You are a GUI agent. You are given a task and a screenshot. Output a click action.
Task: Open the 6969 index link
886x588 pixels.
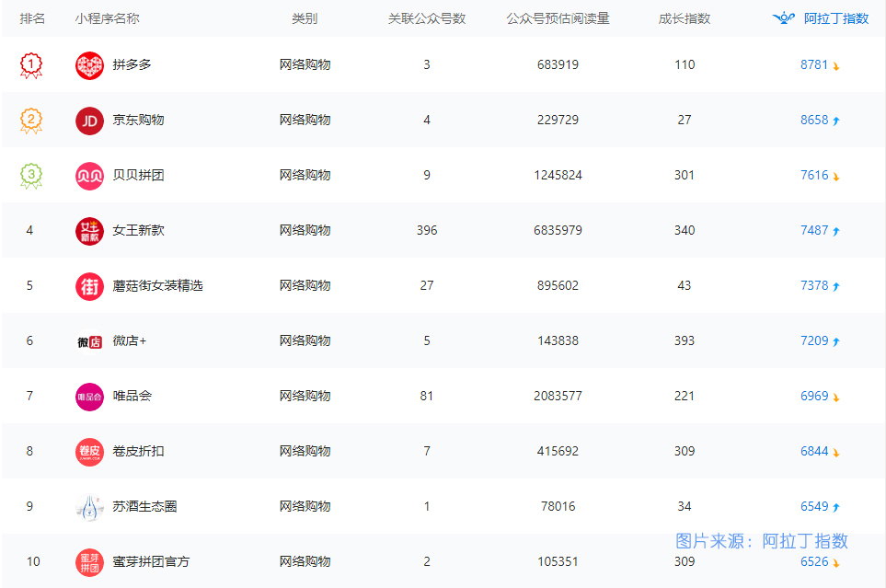click(x=814, y=396)
